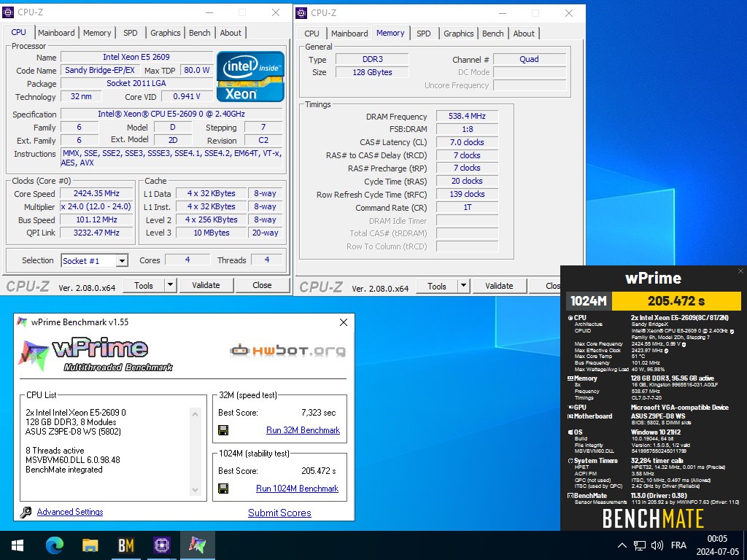Open the volume tray icon
Image resolution: width=747 pixels, height=560 pixels.
coord(657,545)
